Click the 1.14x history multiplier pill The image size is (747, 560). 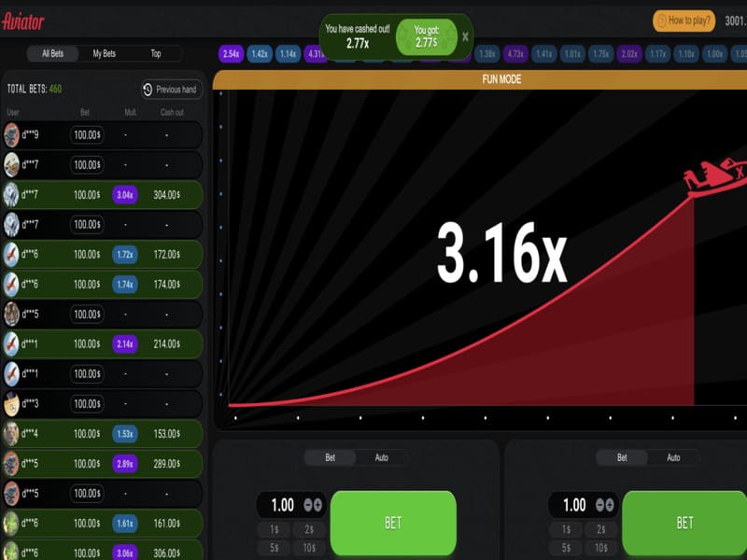pos(289,54)
